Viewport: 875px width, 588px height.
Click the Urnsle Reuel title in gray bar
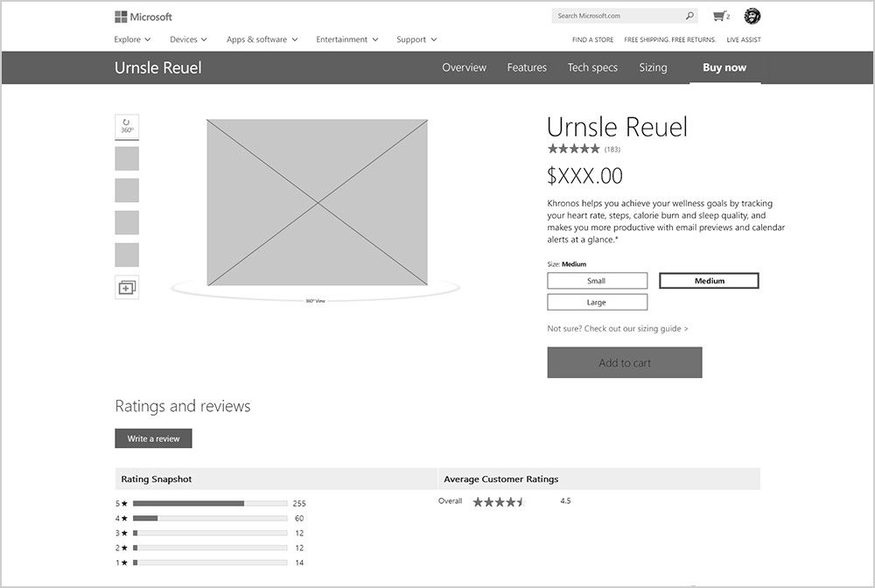pos(157,67)
